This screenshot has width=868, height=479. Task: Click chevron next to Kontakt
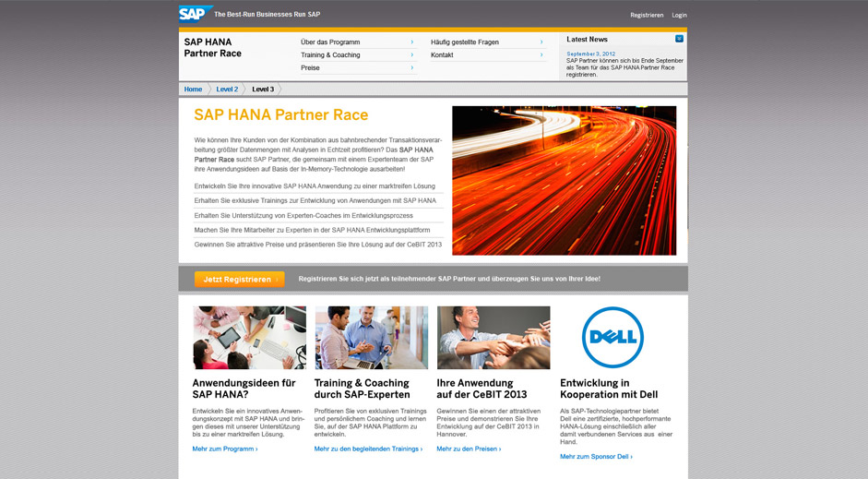tap(541, 54)
